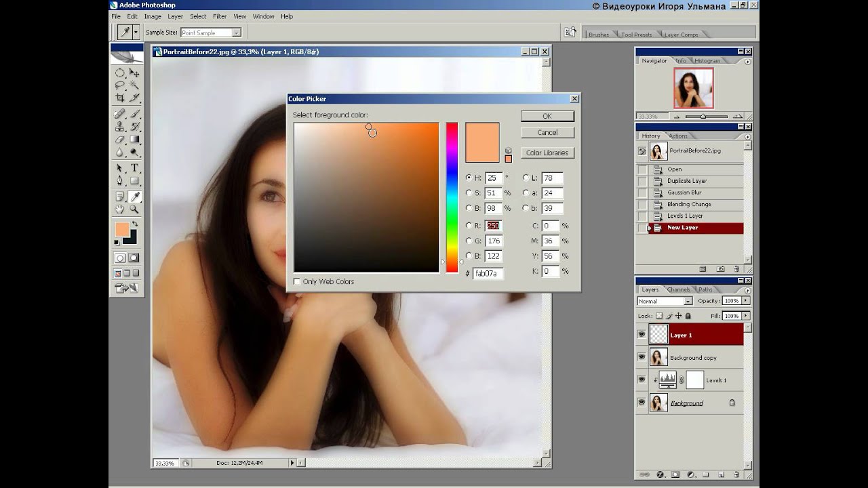Hide the Background copy layer
Viewport: 868px width, 488px height.
[x=642, y=357]
